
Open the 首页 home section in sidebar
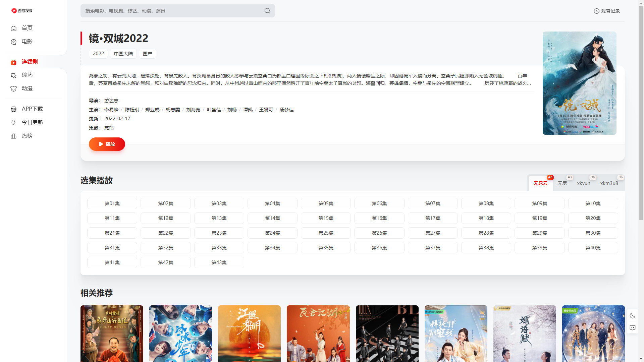pyautogui.click(x=27, y=28)
